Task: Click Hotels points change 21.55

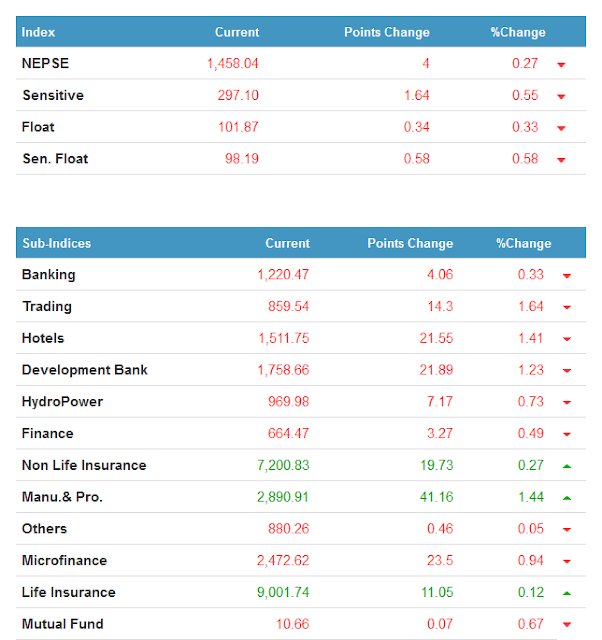Action: (x=436, y=338)
